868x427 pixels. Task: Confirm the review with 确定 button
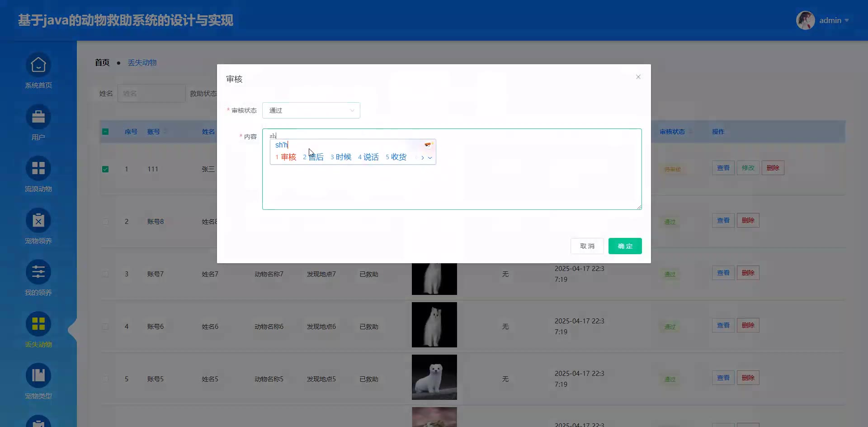[625, 246]
